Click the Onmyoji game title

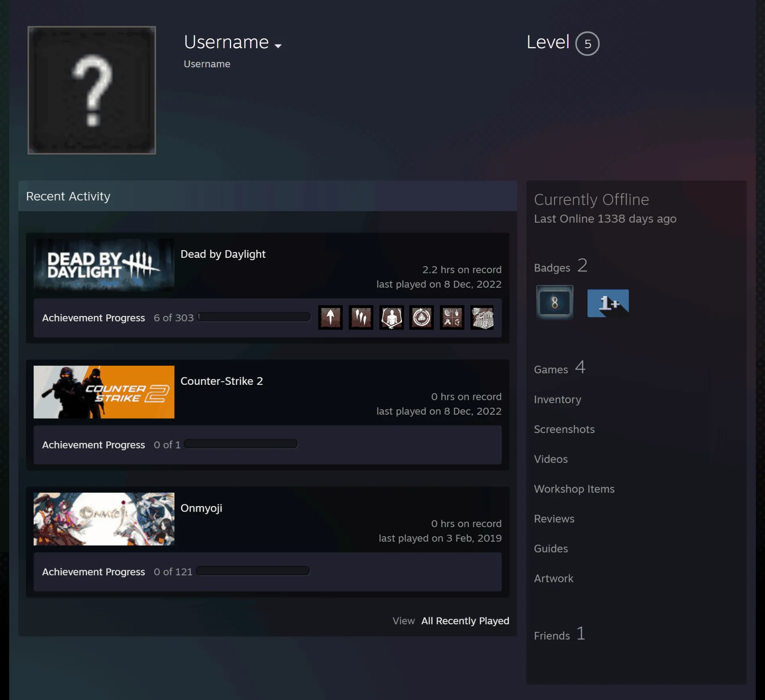(201, 508)
